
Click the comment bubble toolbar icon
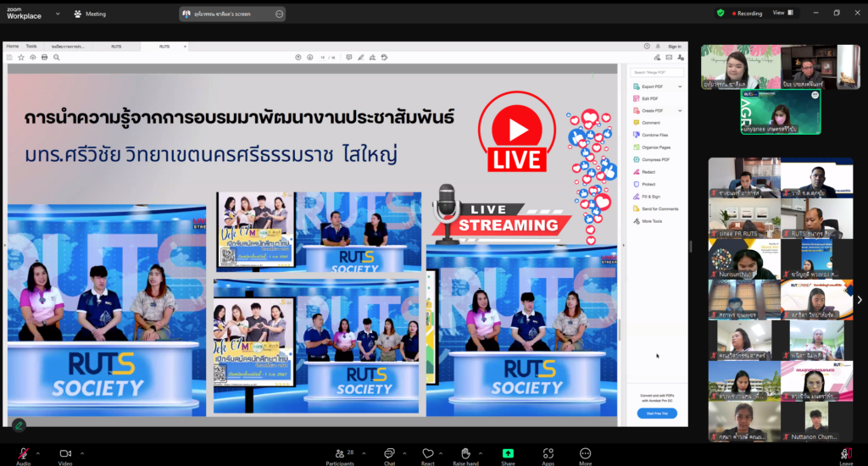348,58
